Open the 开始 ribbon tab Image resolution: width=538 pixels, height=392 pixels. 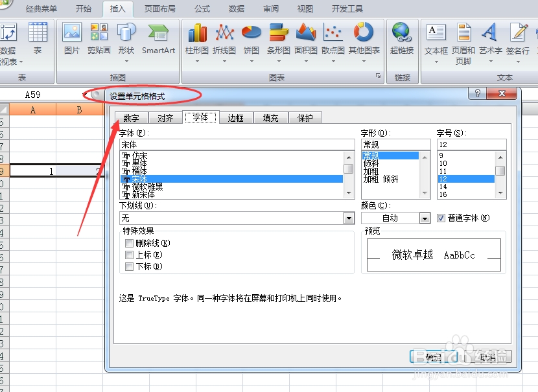pyautogui.click(x=84, y=8)
